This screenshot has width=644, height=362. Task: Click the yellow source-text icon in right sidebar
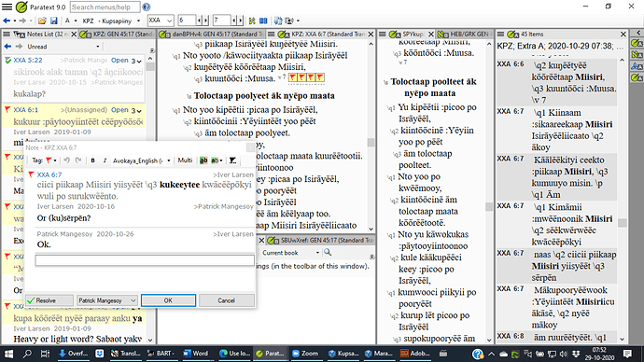(x=637, y=55)
